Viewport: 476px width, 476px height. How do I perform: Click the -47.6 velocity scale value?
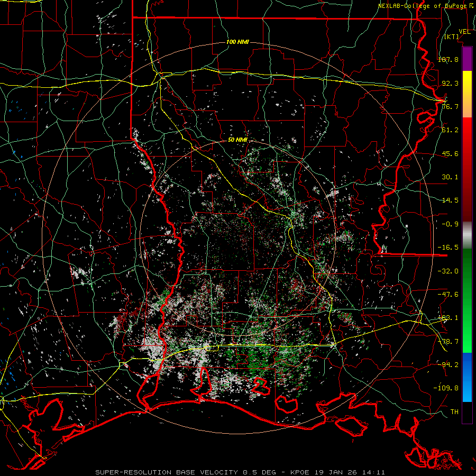click(448, 295)
